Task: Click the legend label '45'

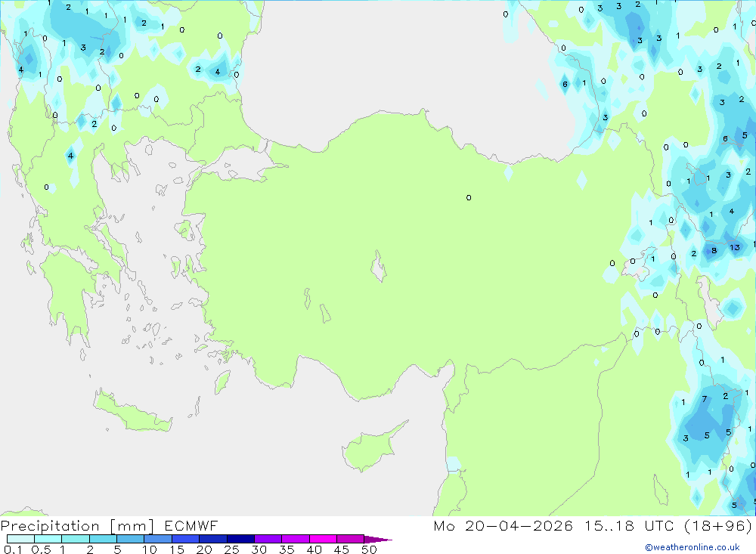Action: 342,549
